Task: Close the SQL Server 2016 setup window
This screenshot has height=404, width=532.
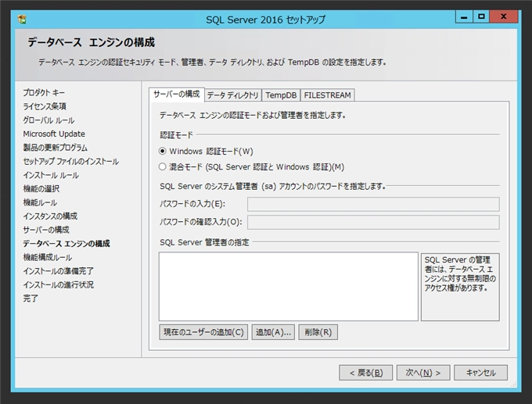Action: pyautogui.click(x=504, y=16)
